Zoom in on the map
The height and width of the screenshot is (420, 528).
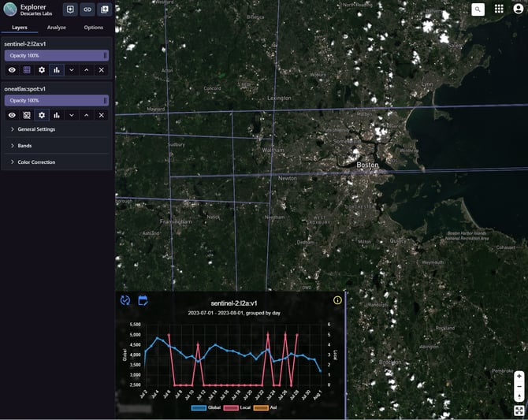click(519, 377)
